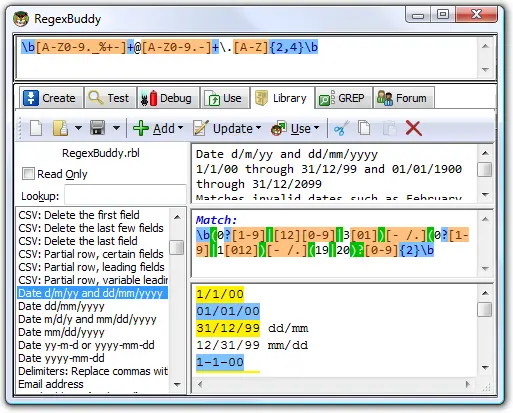The width and height of the screenshot is (513, 413).
Task: Click the Open library file icon
Action: [x=60, y=128]
